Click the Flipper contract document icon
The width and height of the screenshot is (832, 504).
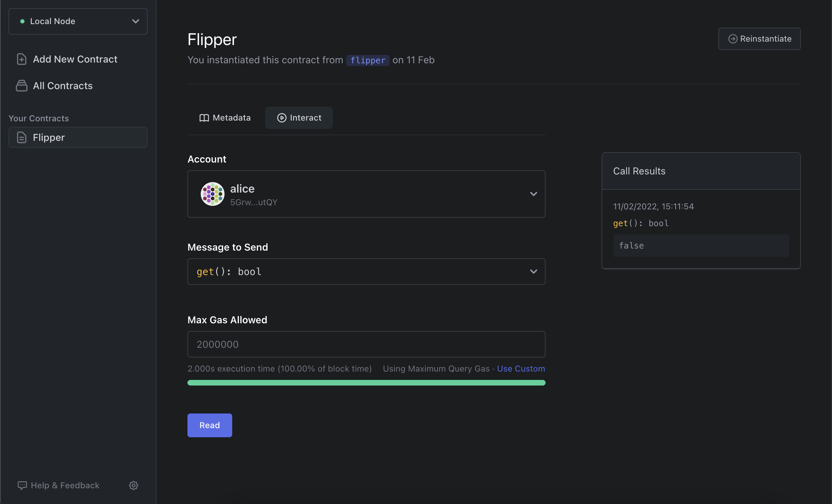(21, 137)
